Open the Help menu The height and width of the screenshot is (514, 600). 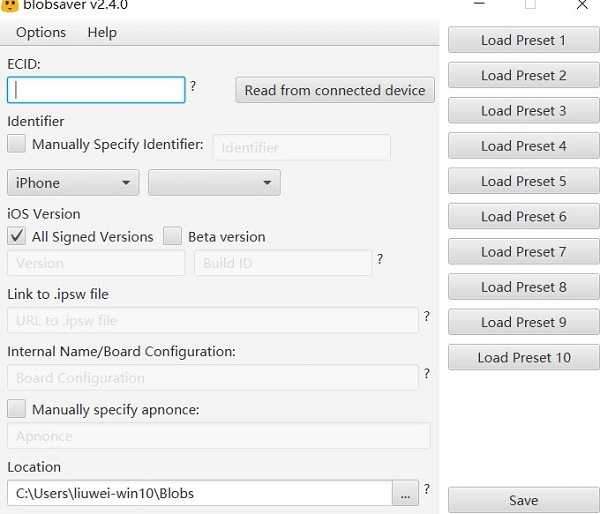102,32
